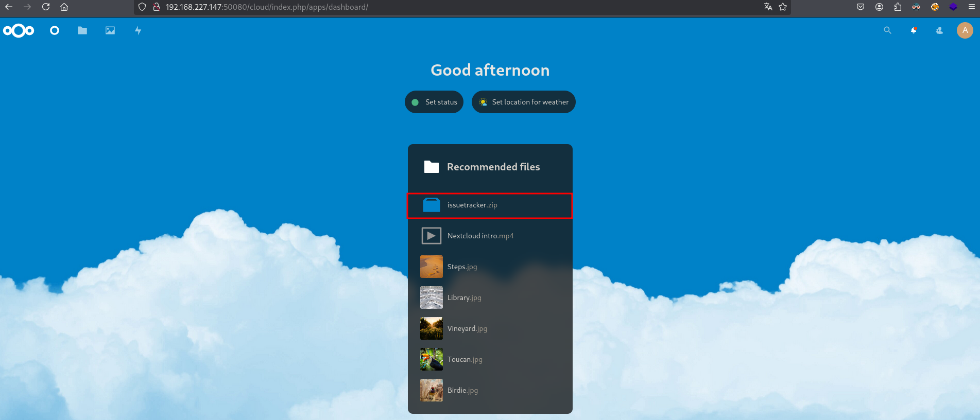This screenshot has width=980, height=420.
Task: Click the Nextcloud logo
Action: (19, 31)
